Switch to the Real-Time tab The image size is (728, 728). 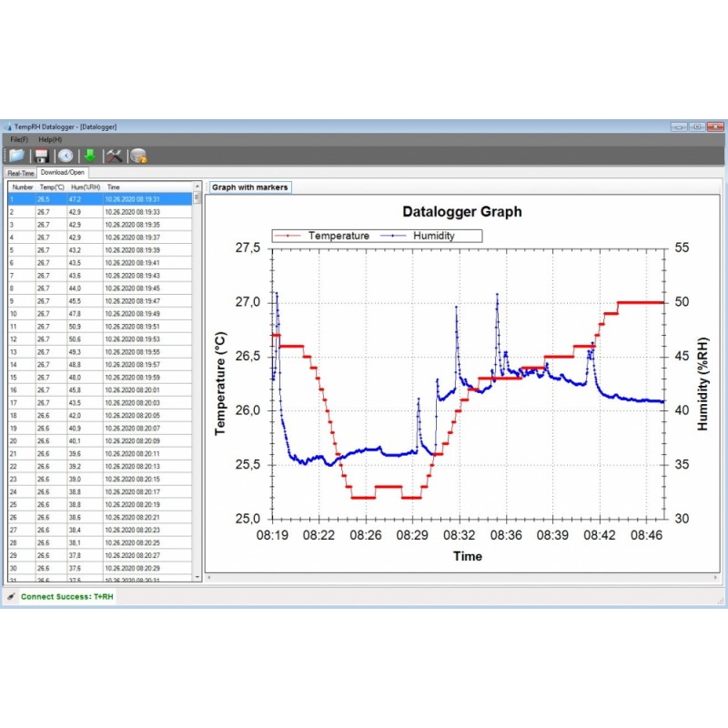point(20,172)
